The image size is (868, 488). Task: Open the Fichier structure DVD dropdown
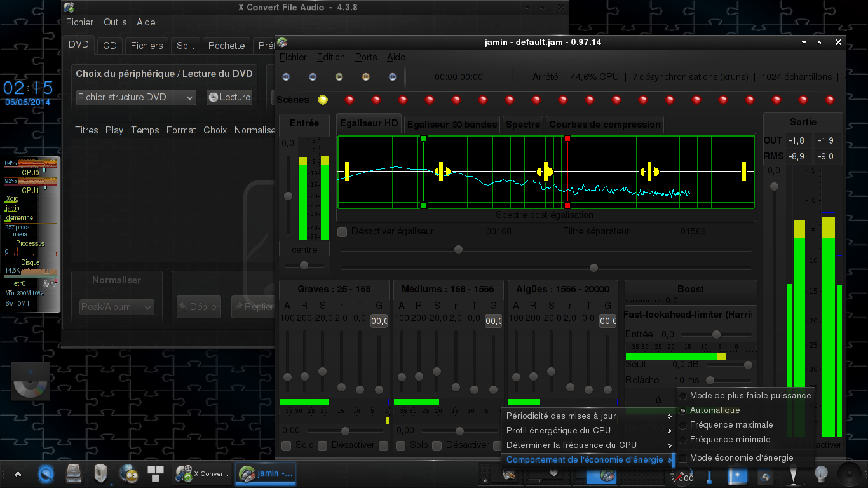[136, 97]
